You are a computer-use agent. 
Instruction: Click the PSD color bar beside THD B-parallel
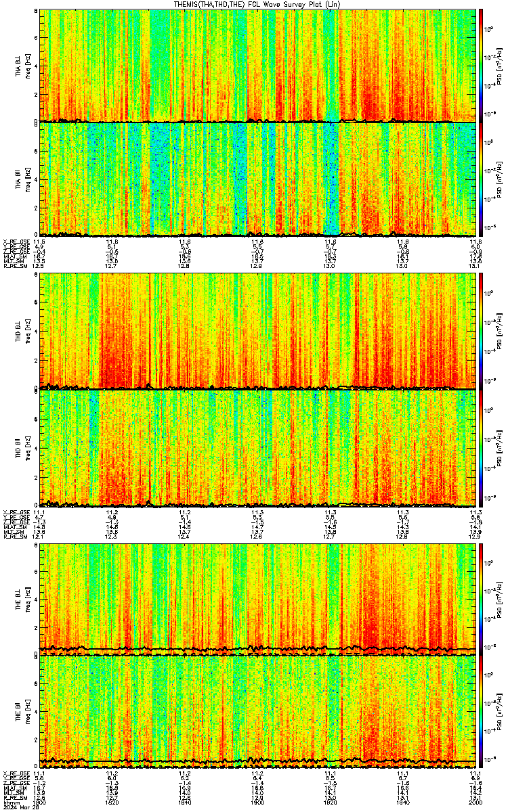pos(481,448)
